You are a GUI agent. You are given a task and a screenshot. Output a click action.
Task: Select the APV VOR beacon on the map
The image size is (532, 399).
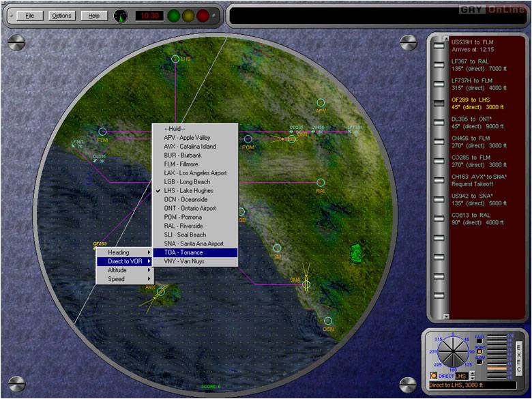pos(321,102)
